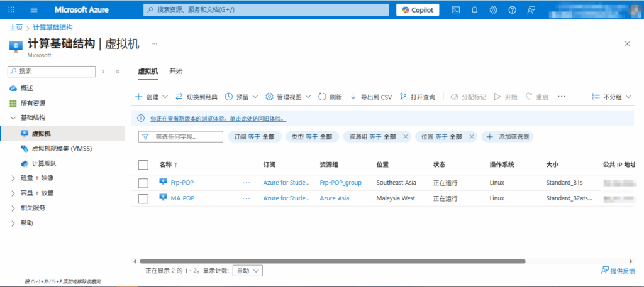Click the 筛选任何字段 filter input
This screenshot has height=287, width=644.
pyautogui.click(x=180, y=136)
